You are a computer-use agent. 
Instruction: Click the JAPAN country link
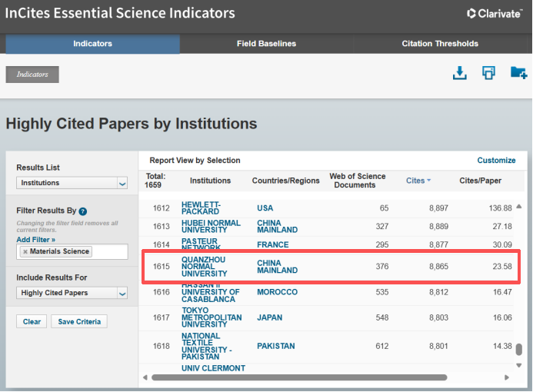pos(269,317)
